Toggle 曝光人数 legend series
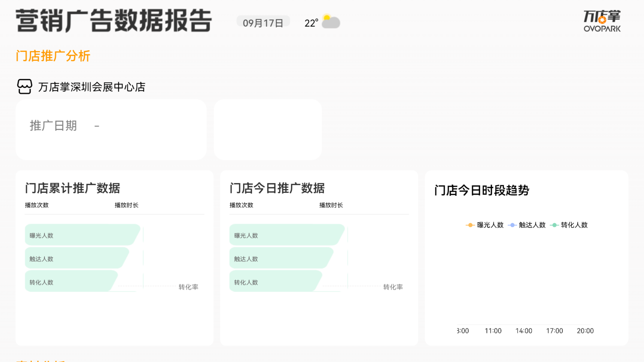The image size is (644, 362). 490,225
